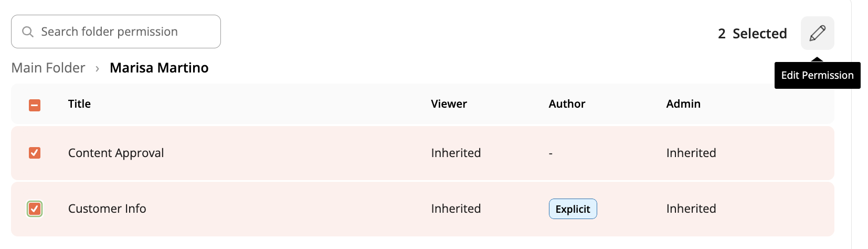Select the Marisa Martino breadcrumb
This screenshot has height=249, width=868.
pos(159,68)
